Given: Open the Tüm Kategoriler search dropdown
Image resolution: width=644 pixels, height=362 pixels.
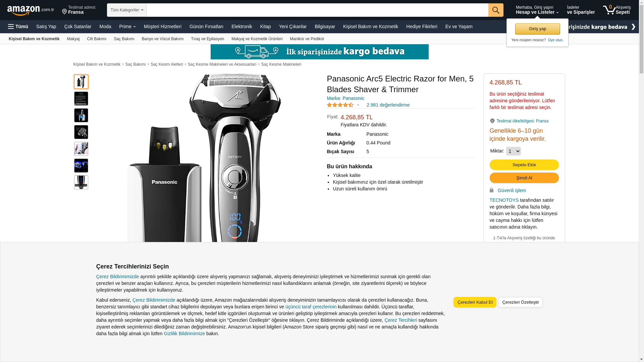Looking at the screenshot, I should 127,10.
